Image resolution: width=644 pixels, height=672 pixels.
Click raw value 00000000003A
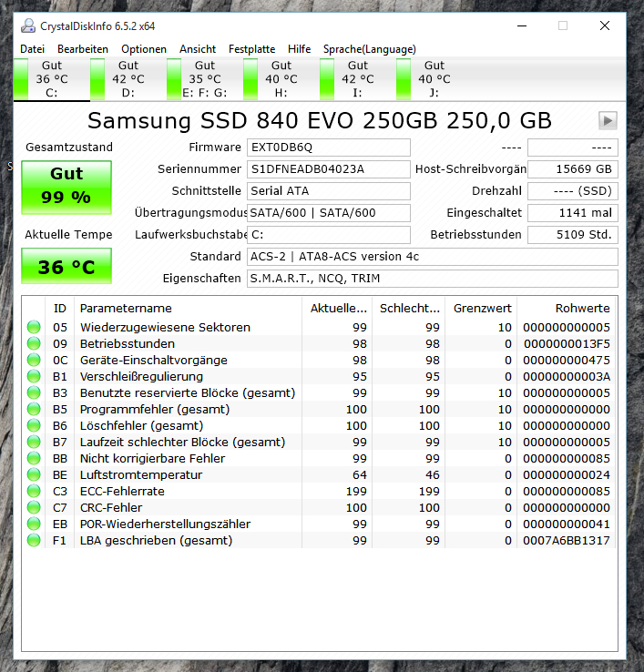(567, 376)
